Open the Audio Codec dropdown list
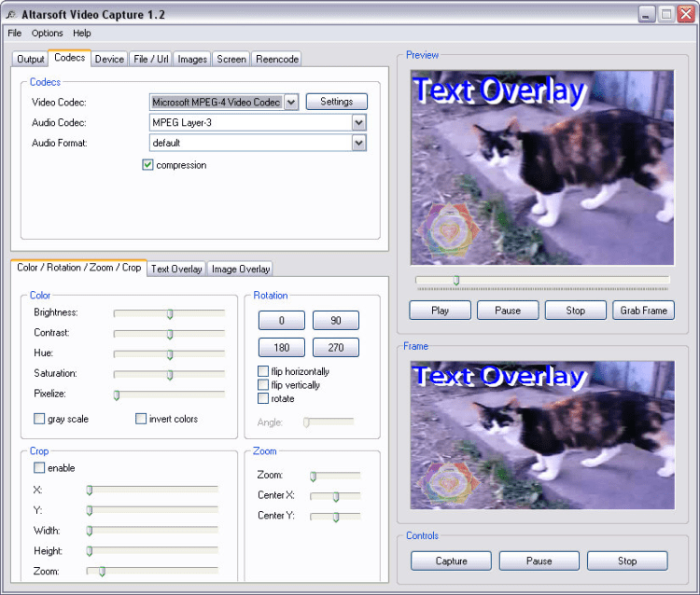The height and width of the screenshot is (595, 700). (359, 123)
